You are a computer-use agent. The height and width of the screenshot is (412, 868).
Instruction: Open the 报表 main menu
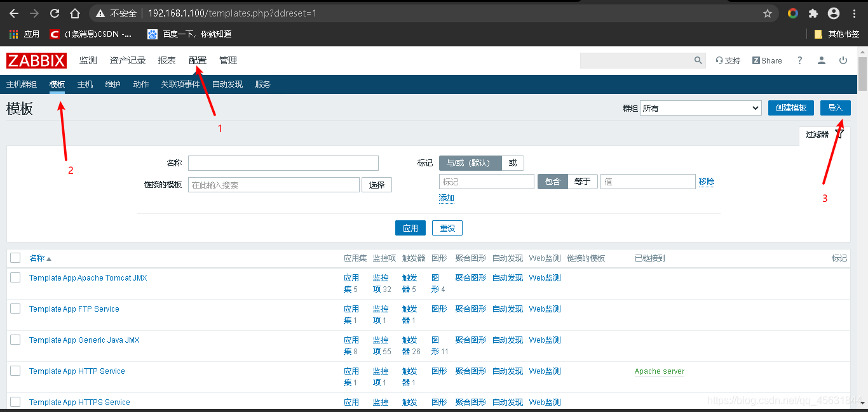point(167,60)
